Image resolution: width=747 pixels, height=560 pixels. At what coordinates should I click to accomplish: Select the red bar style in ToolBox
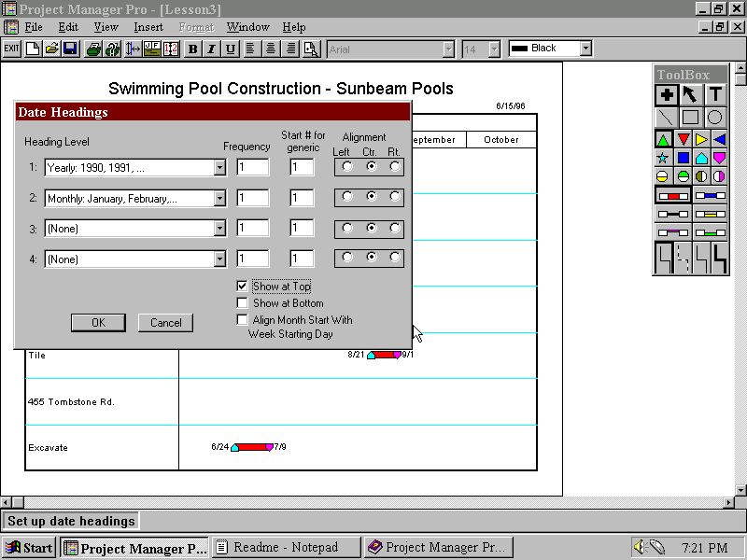tap(672, 196)
